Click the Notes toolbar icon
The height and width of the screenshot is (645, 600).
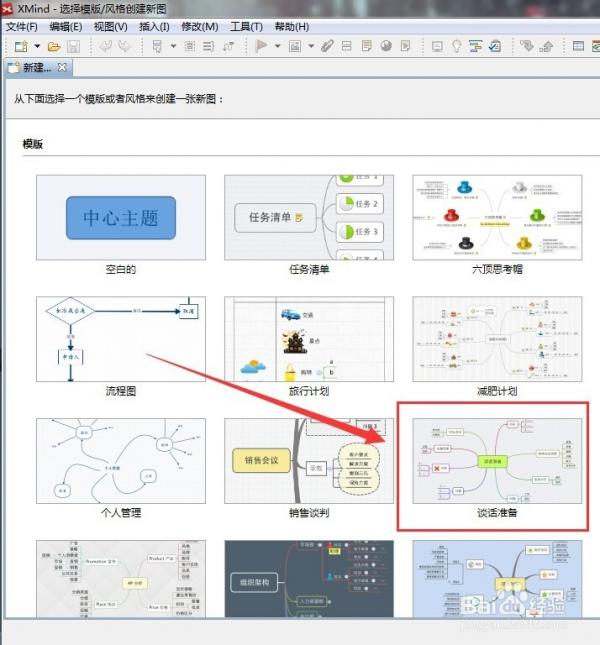tap(366, 46)
